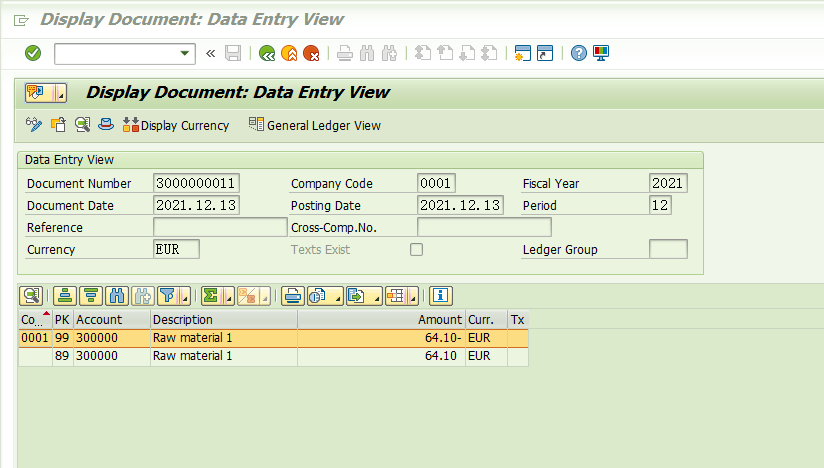
Task: Click the Posting Date field
Action: pos(460,205)
